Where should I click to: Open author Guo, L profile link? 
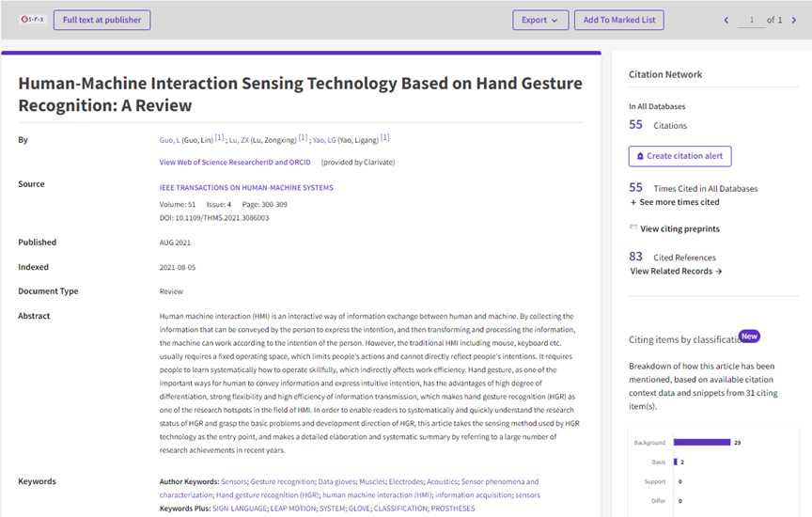coord(169,140)
